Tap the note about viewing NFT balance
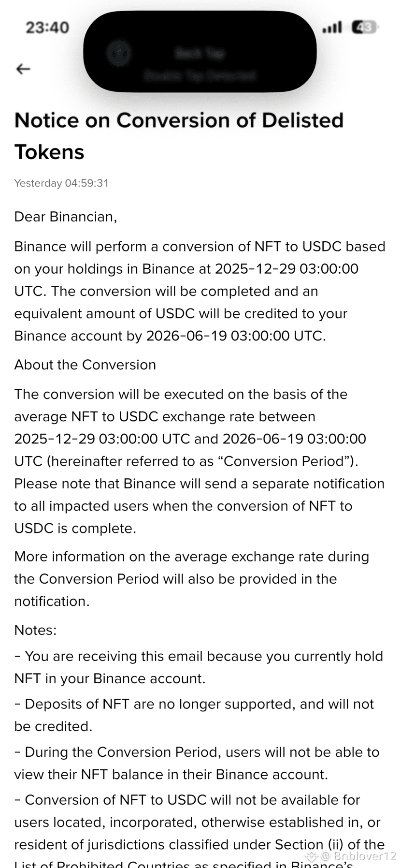The image size is (400, 868). (197, 763)
